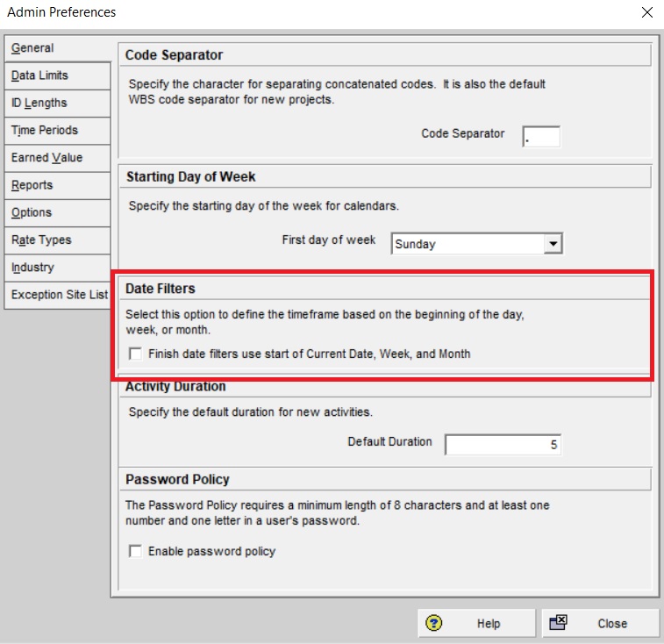Screen dimensions: 664x644
Task: Click the Code Separator input field
Action: pos(541,137)
